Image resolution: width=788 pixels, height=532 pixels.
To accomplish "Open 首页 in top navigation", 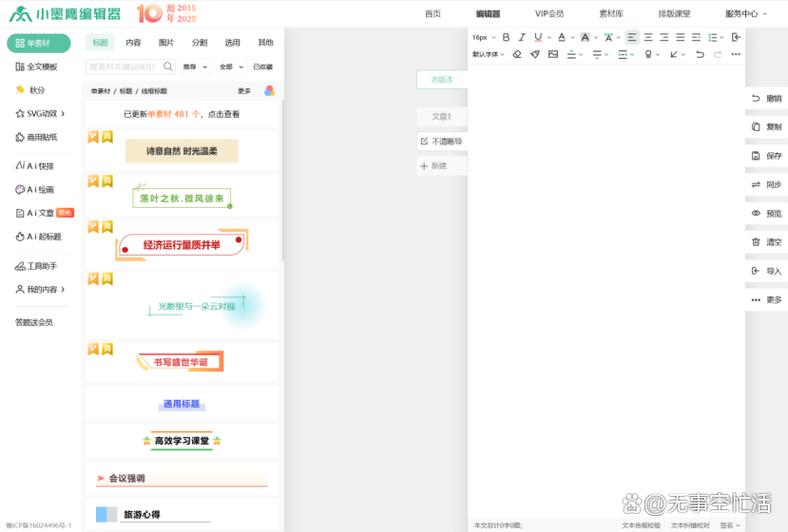I will coord(433,14).
